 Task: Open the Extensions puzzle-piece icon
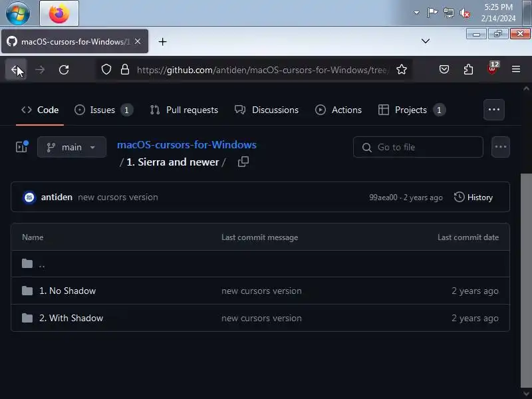point(468,70)
